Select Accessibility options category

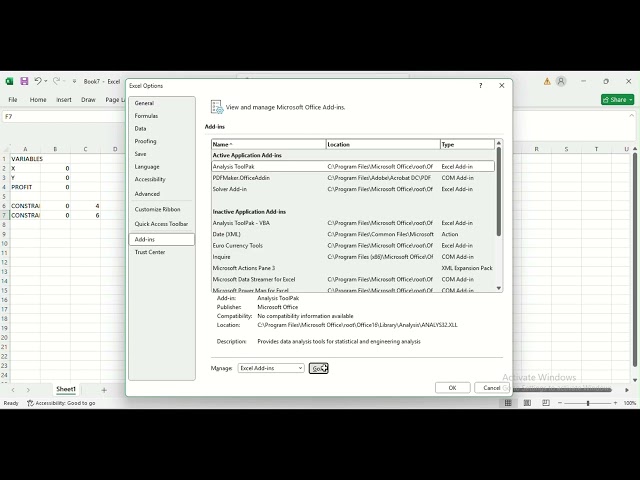[x=162, y=179]
